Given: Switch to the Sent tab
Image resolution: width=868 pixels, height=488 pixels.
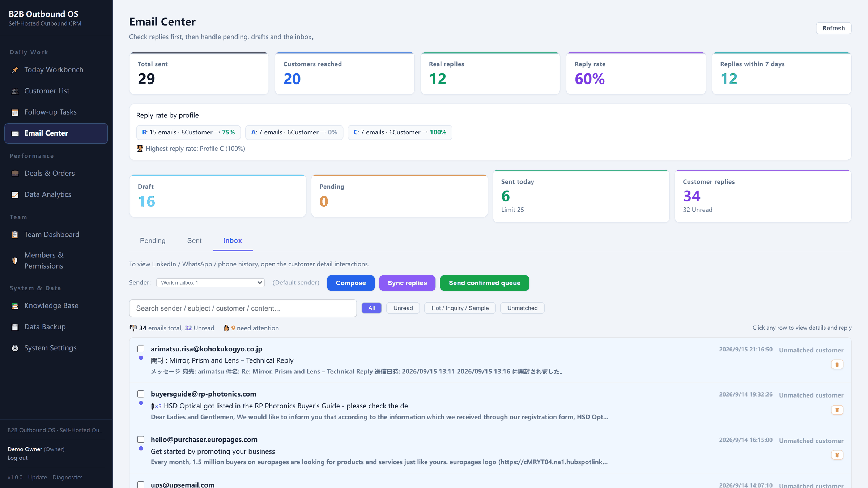Looking at the screenshot, I should tap(195, 241).
